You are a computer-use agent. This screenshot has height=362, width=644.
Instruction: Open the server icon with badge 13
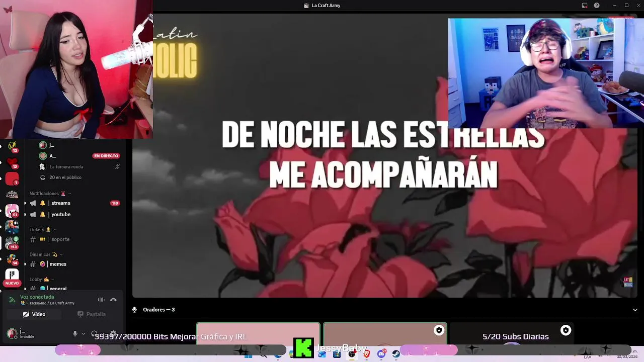12,146
